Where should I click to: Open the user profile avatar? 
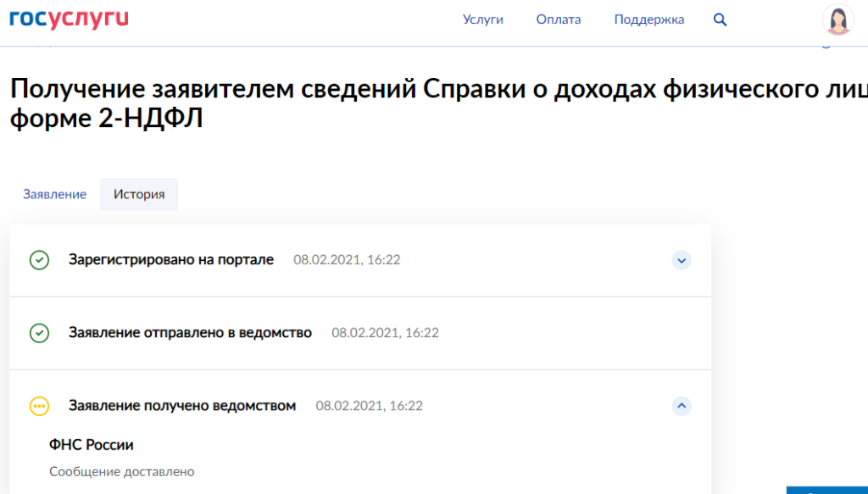pos(837,20)
